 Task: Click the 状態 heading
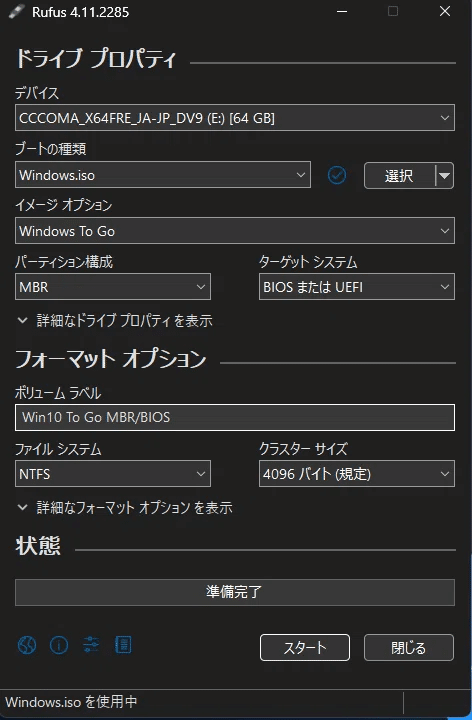click(x=38, y=546)
